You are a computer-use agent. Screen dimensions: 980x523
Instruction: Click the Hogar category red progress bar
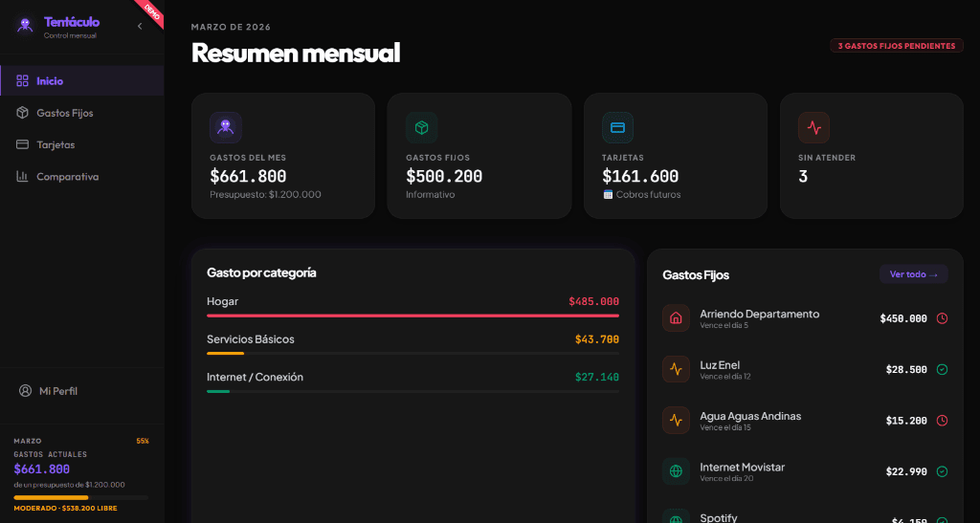[413, 316]
